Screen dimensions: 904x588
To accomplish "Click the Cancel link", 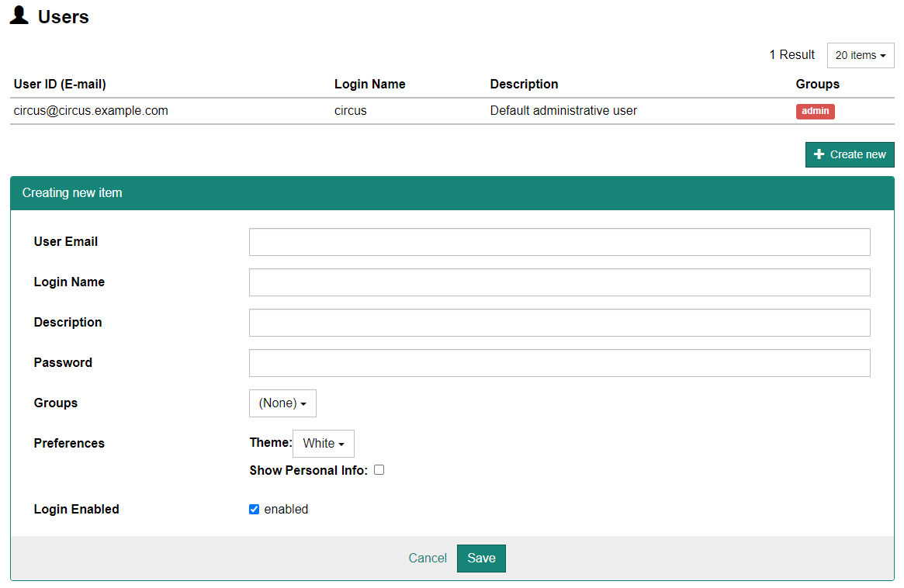I will coord(428,558).
